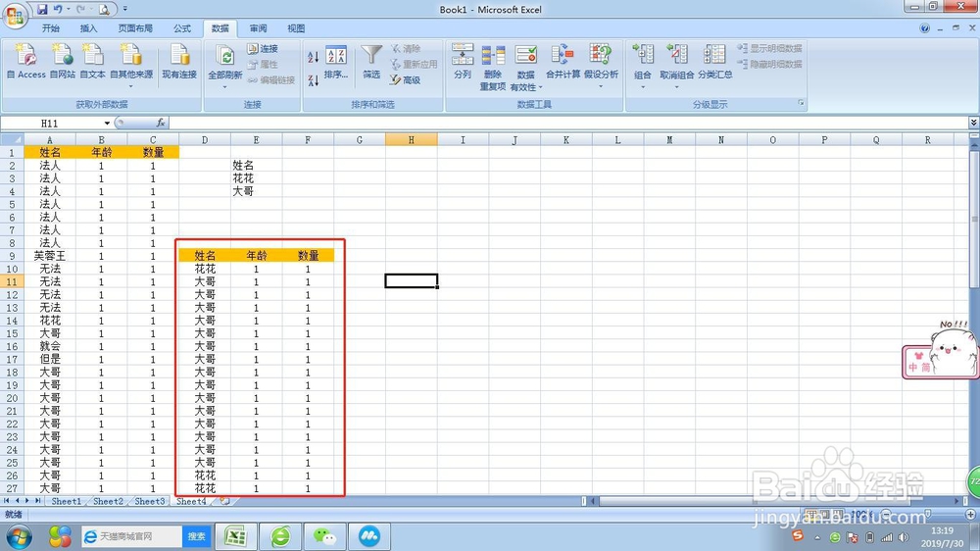This screenshot has width=980, height=551.
Task: Sort ascending with the A-Z icon
Action: [314, 57]
